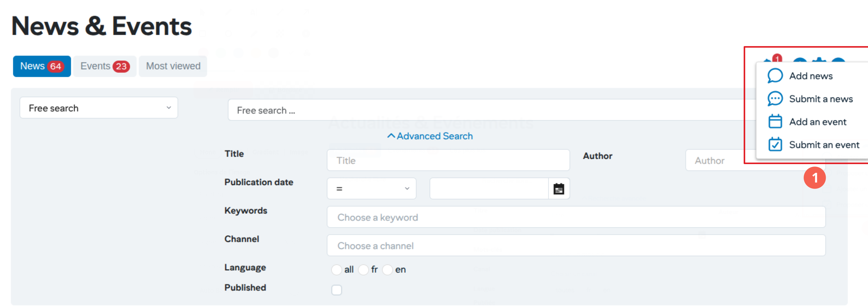Screen dimensions: 868x307
Task: Select the News tab
Action: [42, 66]
